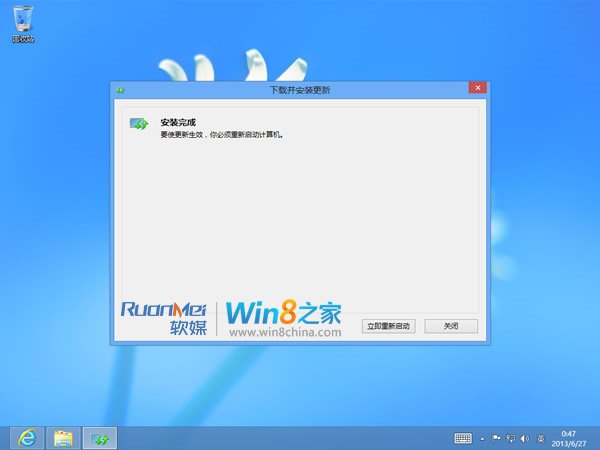This screenshot has width=600, height=450.
Task: Click the input method tray icon
Action: click(541, 438)
